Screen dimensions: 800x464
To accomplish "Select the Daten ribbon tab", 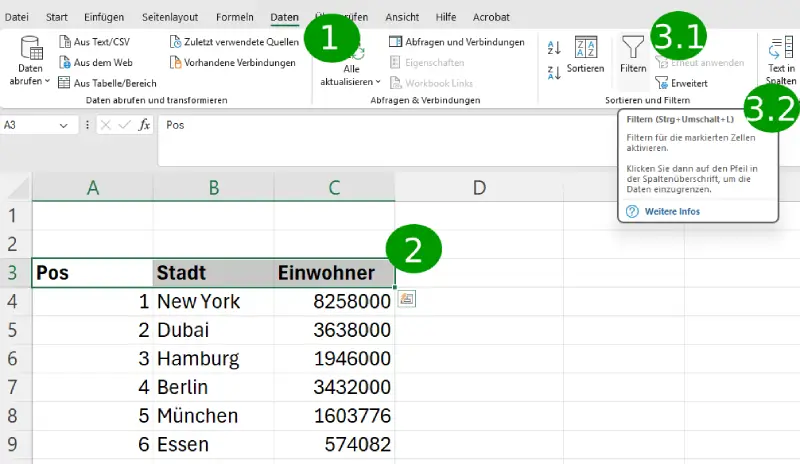I will click(x=284, y=17).
